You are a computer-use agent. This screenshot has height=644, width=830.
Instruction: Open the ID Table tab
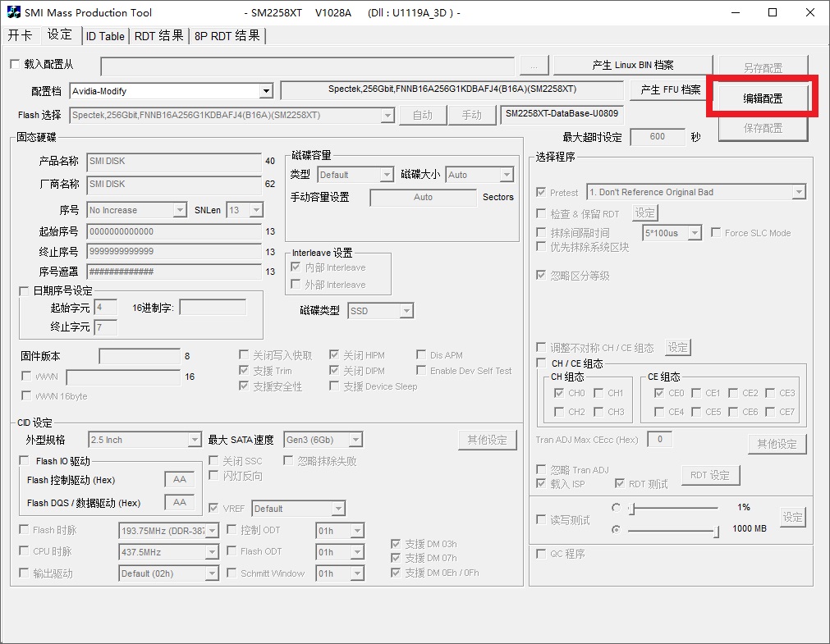click(105, 36)
